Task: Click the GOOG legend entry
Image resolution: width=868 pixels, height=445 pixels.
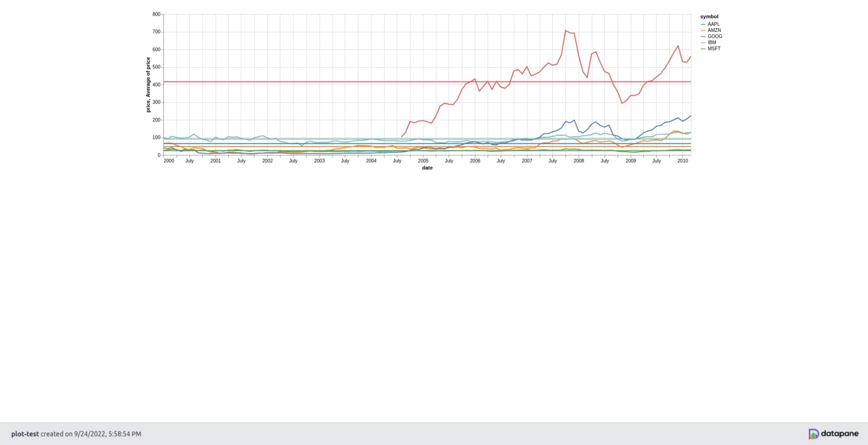Action: click(x=711, y=36)
